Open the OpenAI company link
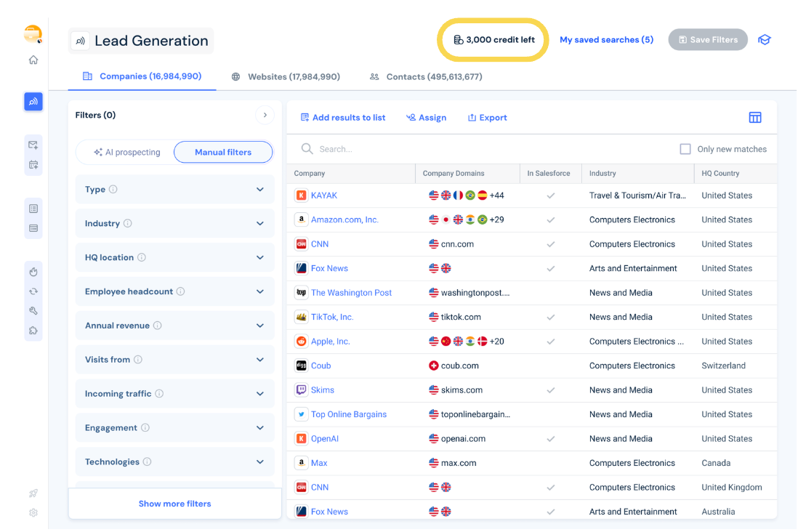This screenshot has width=798, height=532. (x=325, y=439)
